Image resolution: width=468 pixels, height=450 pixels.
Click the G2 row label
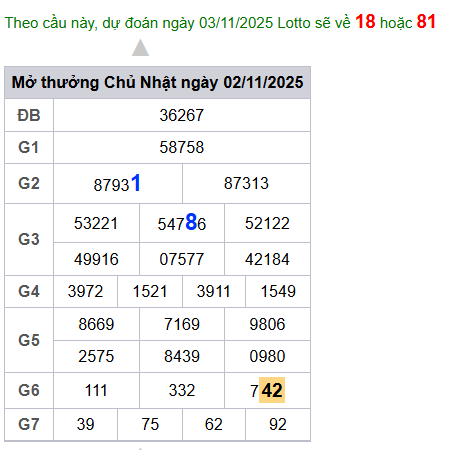click(29, 183)
